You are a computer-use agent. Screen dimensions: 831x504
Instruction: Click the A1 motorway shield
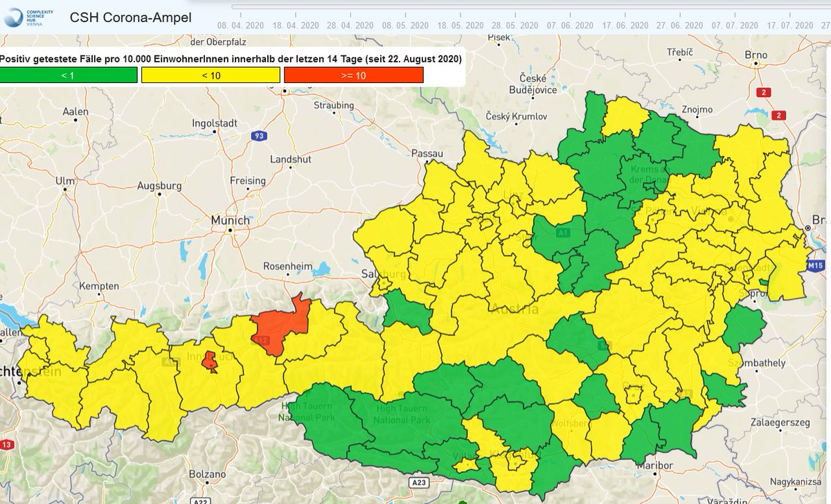[x=564, y=234]
